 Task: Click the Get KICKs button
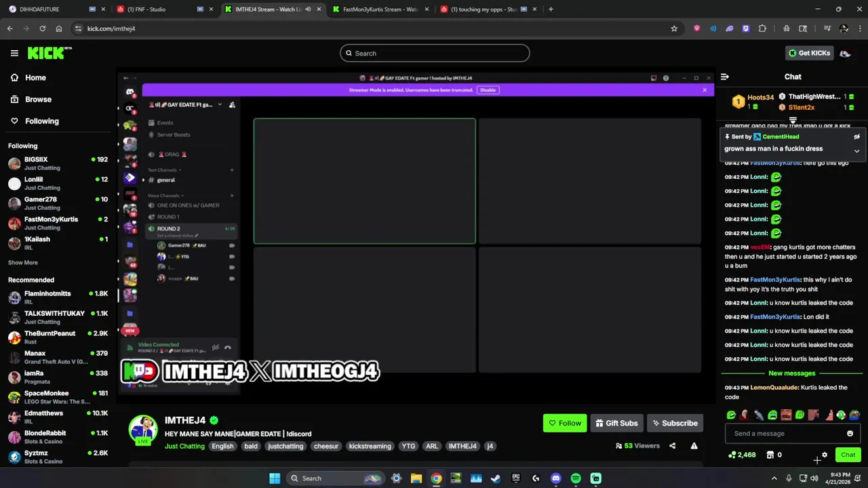(808, 53)
